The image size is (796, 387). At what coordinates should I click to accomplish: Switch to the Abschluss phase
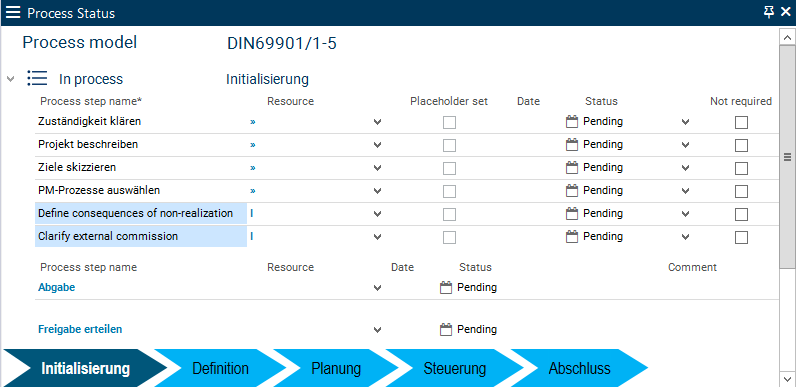(x=579, y=368)
